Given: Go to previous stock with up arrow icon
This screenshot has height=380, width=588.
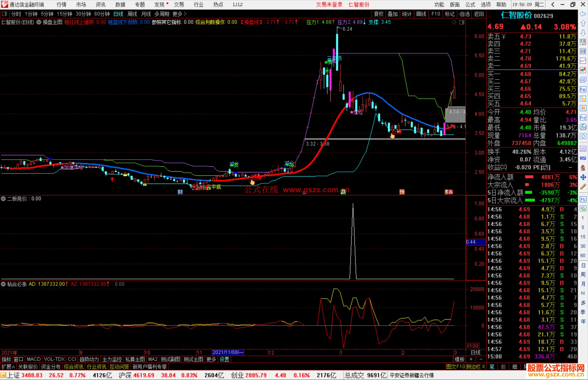Looking at the screenshot, I should click(583, 23).
